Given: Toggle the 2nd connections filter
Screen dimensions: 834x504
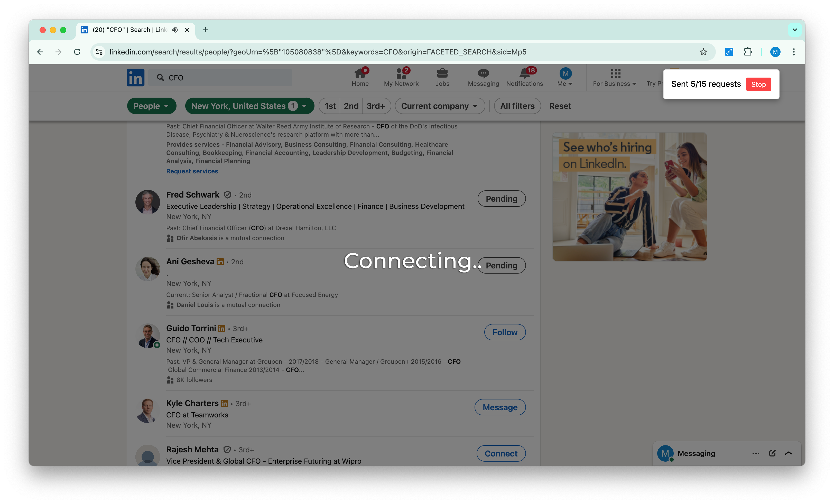Looking at the screenshot, I should [x=351, y=106].
